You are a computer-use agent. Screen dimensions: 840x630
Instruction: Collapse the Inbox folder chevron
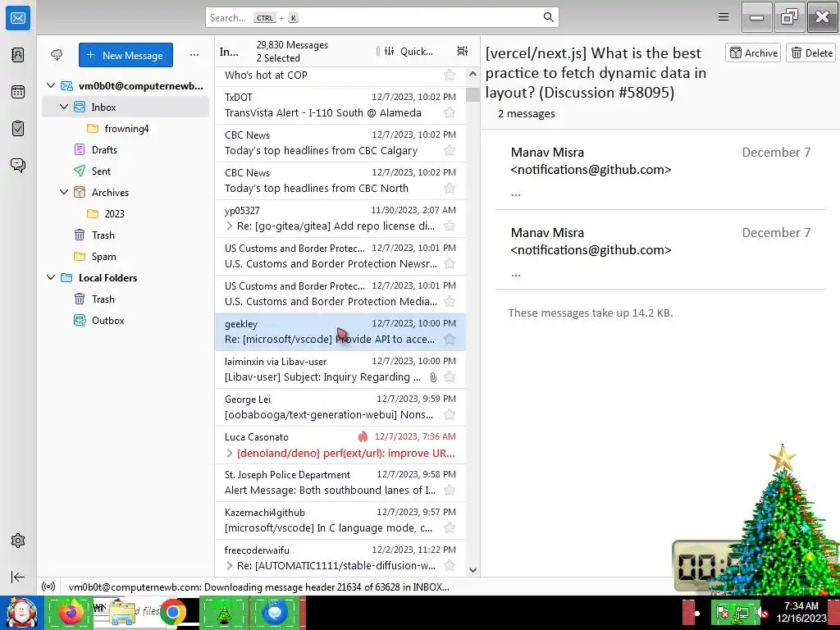pyautogui.click(x=64, y=107)
